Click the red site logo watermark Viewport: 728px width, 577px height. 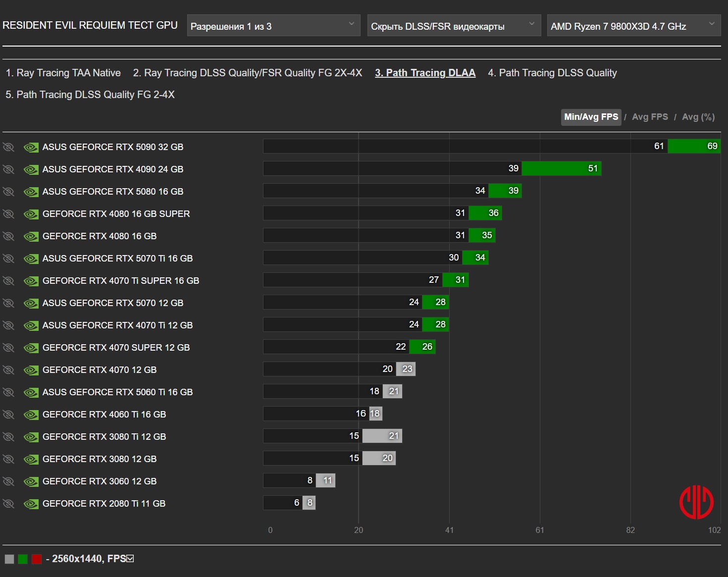click(696, 502)
